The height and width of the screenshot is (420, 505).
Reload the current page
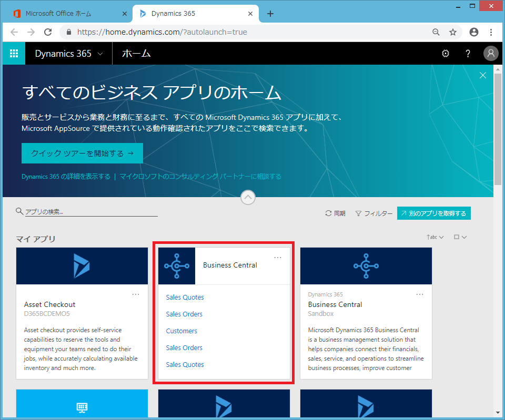[48, 32]
